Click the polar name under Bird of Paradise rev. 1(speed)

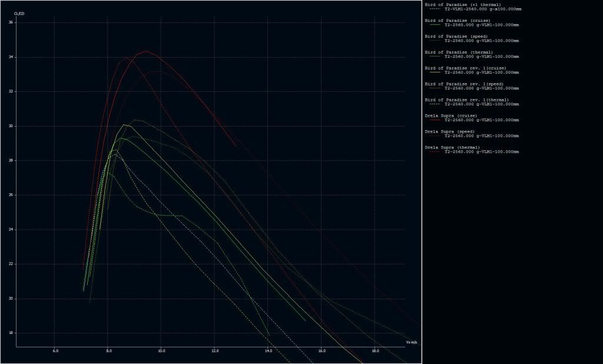click(x=482, y=88)
